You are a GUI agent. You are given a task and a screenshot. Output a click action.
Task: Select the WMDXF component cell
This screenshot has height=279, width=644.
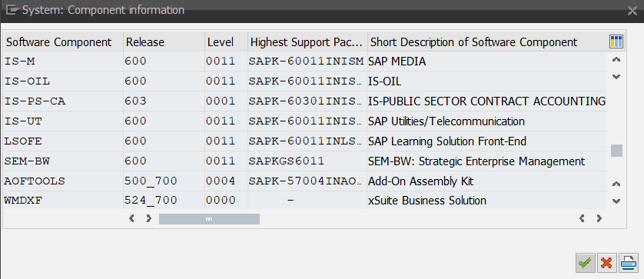coord(63,201)
